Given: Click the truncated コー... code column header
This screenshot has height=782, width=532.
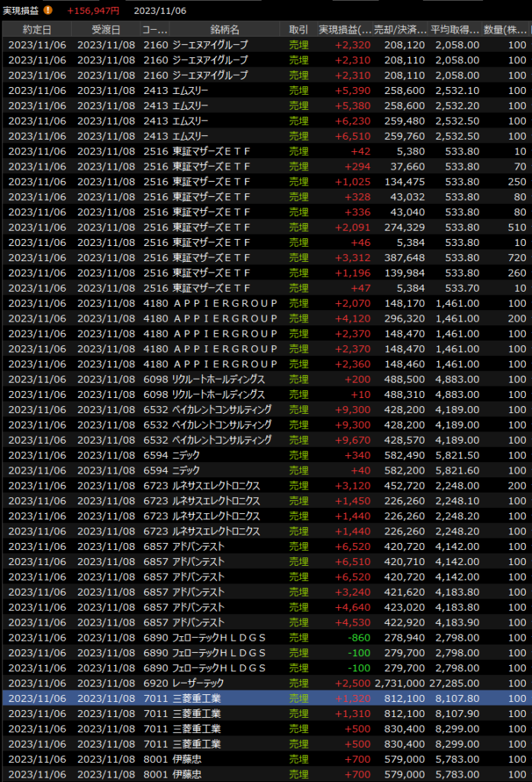Looking at the screenshot, I should click(x=155, y=30).
